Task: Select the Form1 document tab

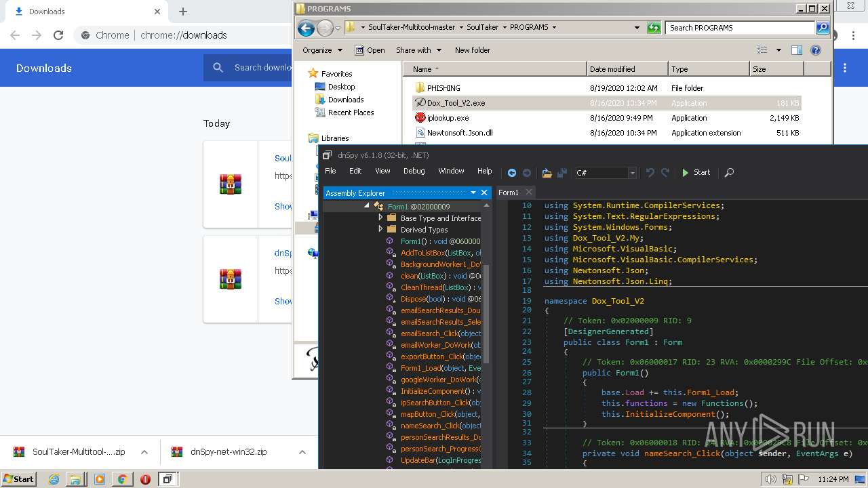Action: [509, 192]
